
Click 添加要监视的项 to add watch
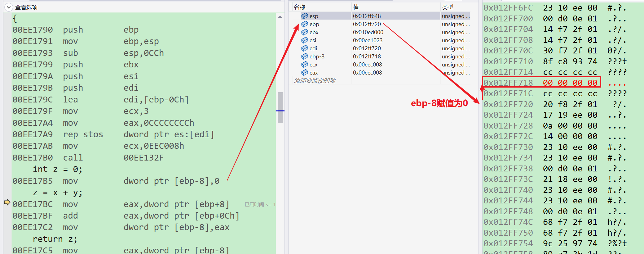coord(315,81)
